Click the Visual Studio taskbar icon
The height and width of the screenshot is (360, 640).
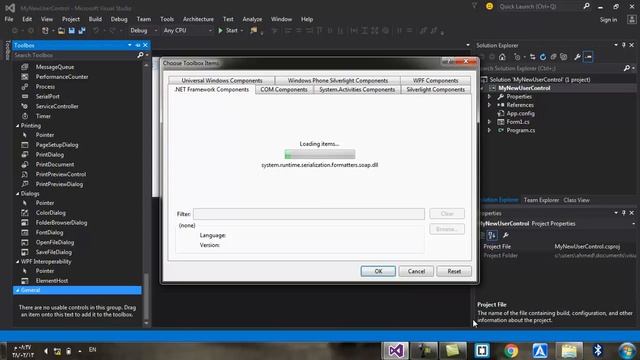point(396,351)
